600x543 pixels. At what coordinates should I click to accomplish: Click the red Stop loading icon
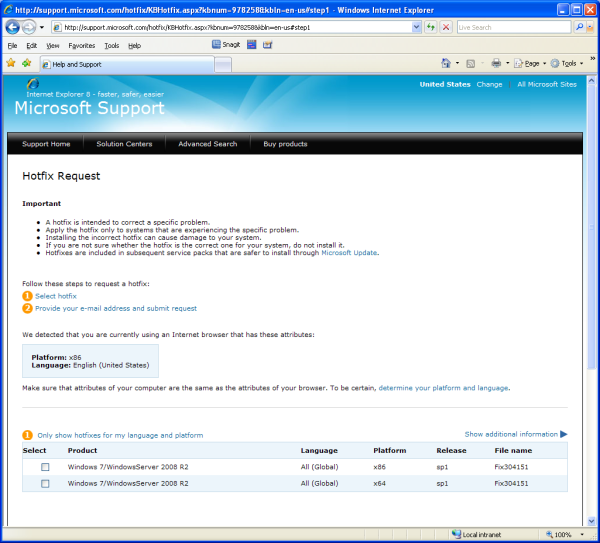tap(446, 27)
